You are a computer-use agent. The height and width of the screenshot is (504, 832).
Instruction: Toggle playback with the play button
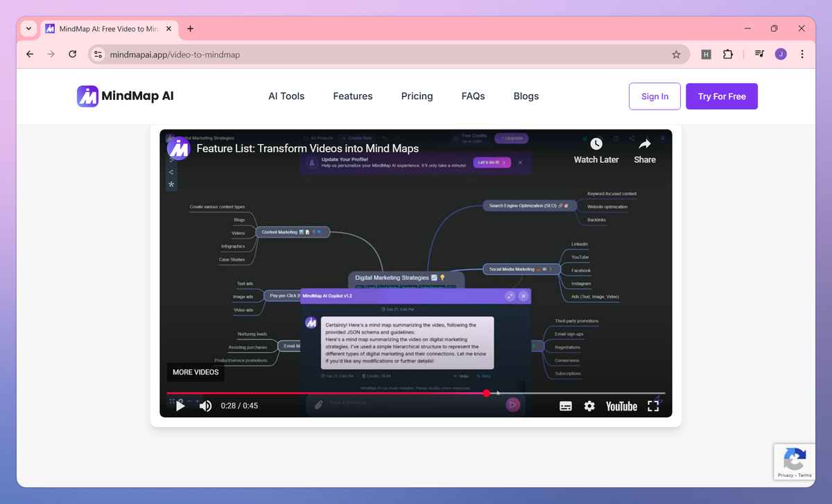(x=181, y=406)
